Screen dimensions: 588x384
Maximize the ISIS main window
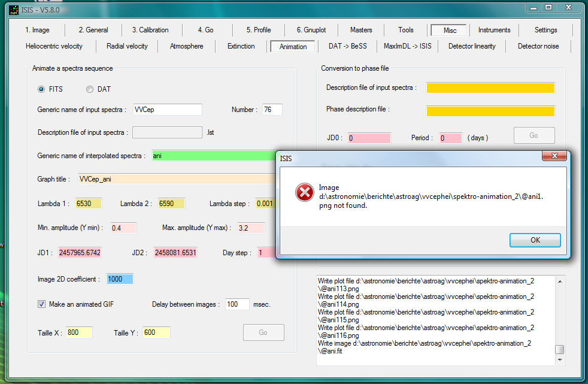pyautogui.click(x=548, y=7)
